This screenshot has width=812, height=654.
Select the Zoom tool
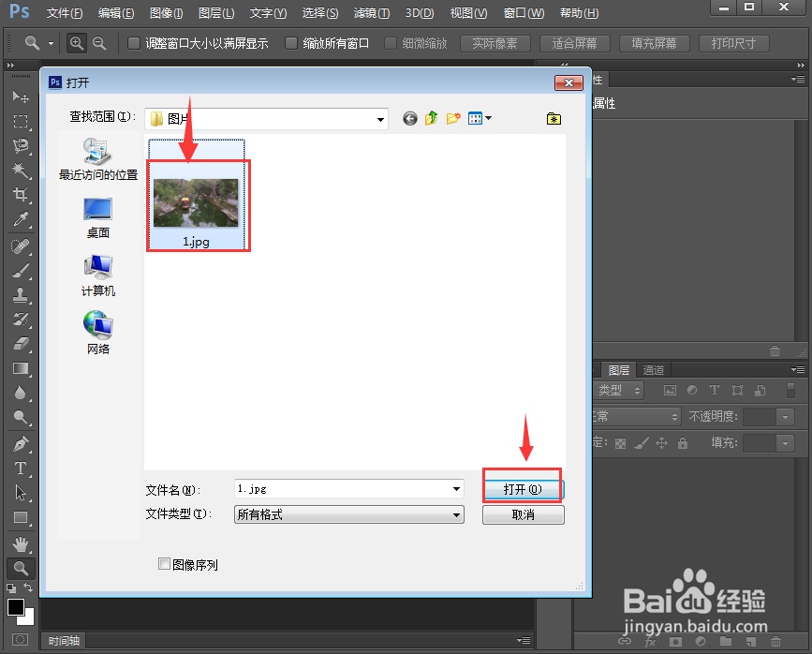click(x=21, y=567)
